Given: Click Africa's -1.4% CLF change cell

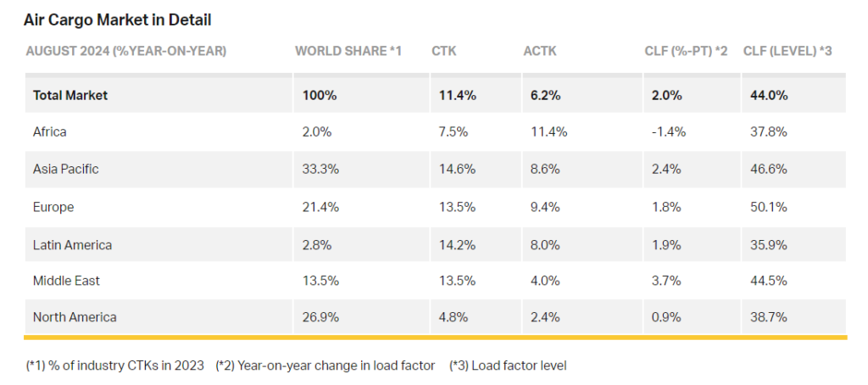Looking at the screenshot, I should (x=669, y=132).
